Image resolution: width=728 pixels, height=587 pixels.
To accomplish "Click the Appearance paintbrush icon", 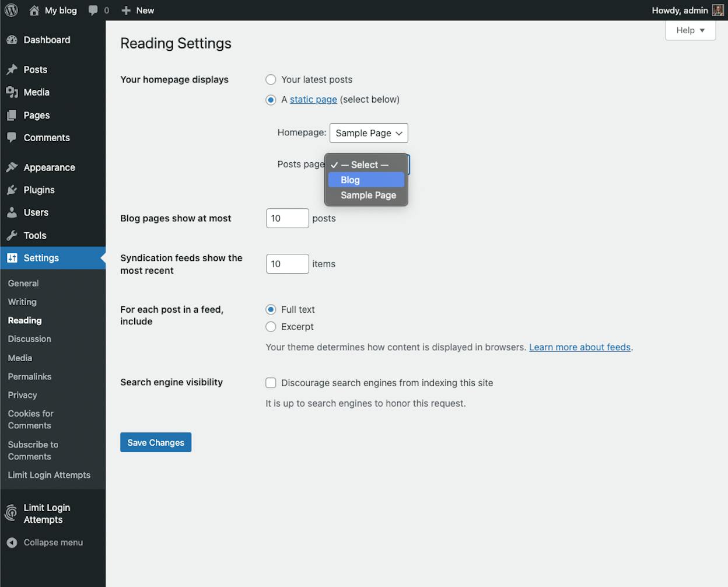I will click(x=12, y=167).
